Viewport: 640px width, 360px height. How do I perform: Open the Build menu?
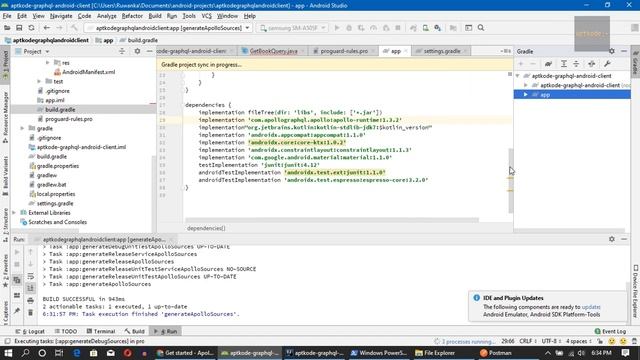pyautogui.click(x=155, y=16)
